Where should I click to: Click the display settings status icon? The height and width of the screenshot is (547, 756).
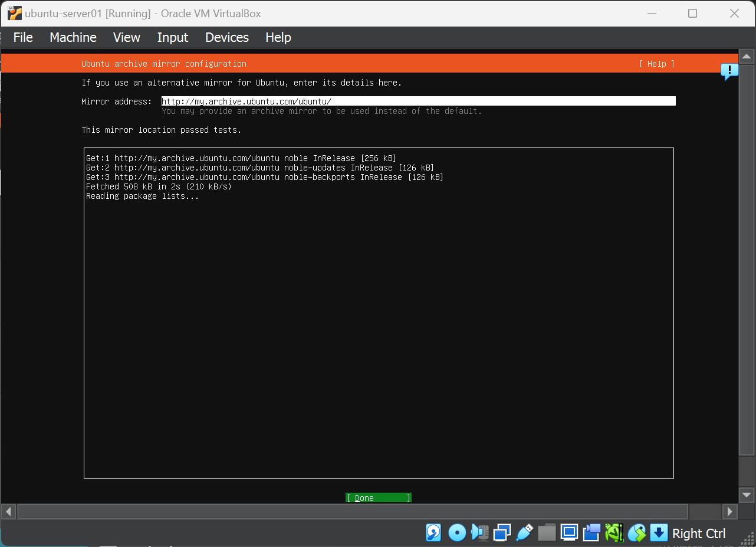(569, 533)
